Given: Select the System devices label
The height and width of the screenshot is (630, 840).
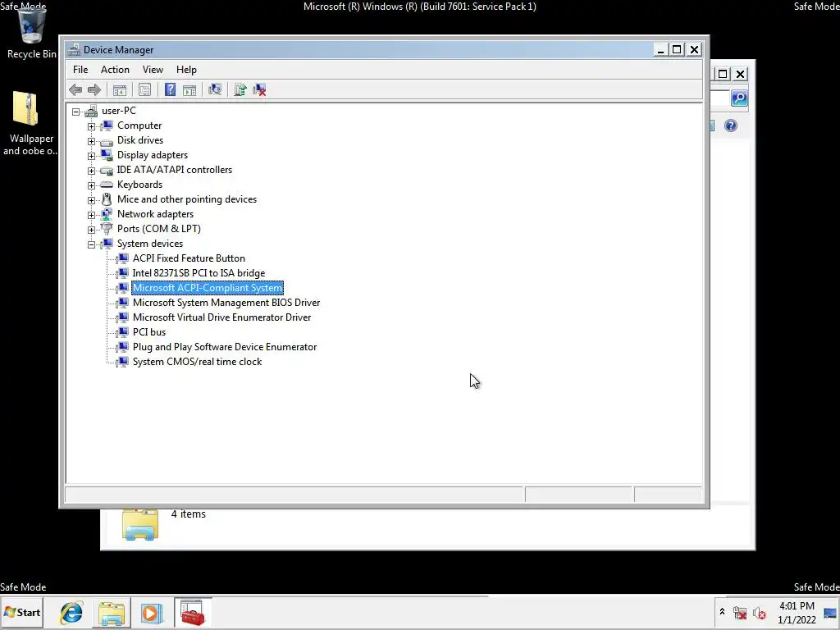Looking at the screenshot, I should coord(150,243).
